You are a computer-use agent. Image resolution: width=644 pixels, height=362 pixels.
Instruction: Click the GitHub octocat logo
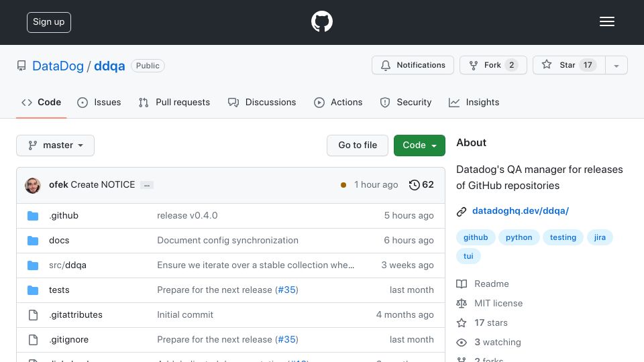click(x=321, y=21)
